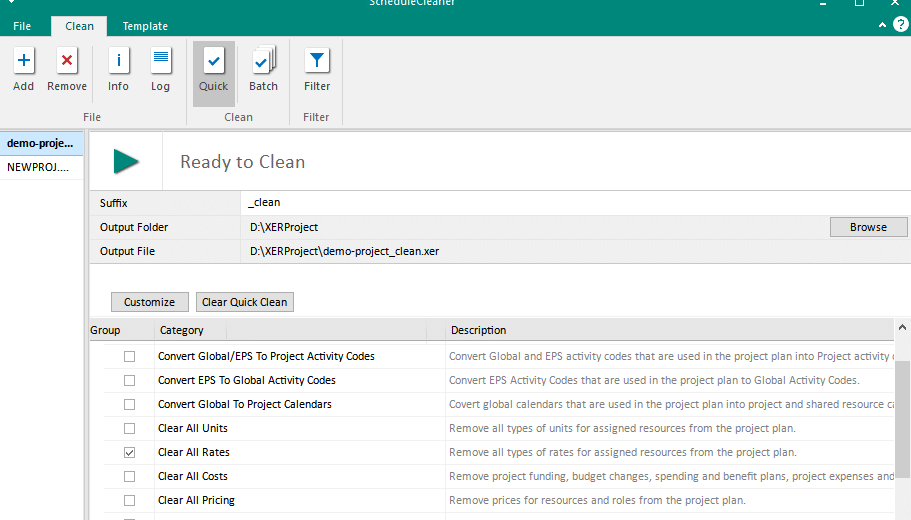Screen dimensions: 911x520
Task: Click the Output File path demo-project_clean.xer
Action: coord(345,251)
